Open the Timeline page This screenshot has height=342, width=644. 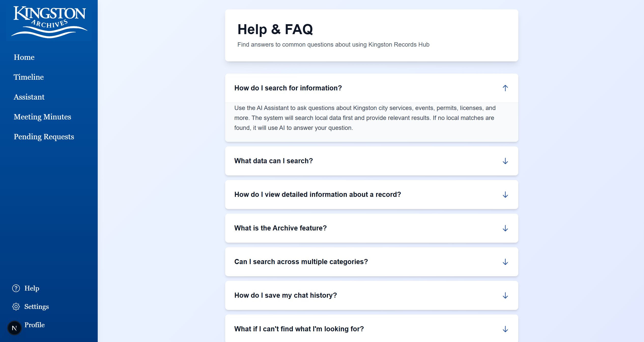click(x=29, y=77)
